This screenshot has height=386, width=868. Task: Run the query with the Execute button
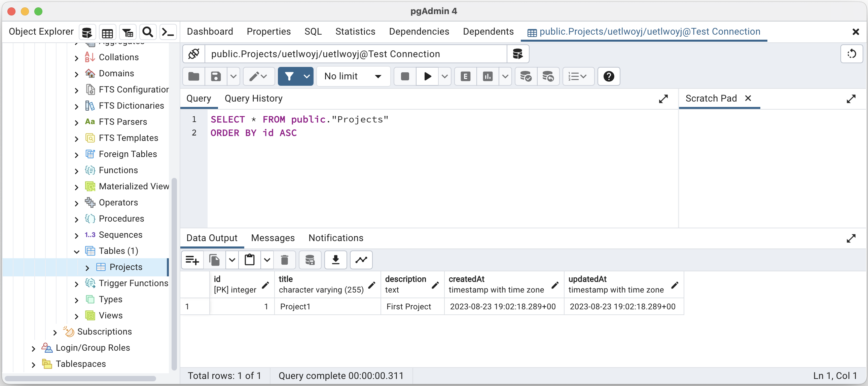[427, 76]
